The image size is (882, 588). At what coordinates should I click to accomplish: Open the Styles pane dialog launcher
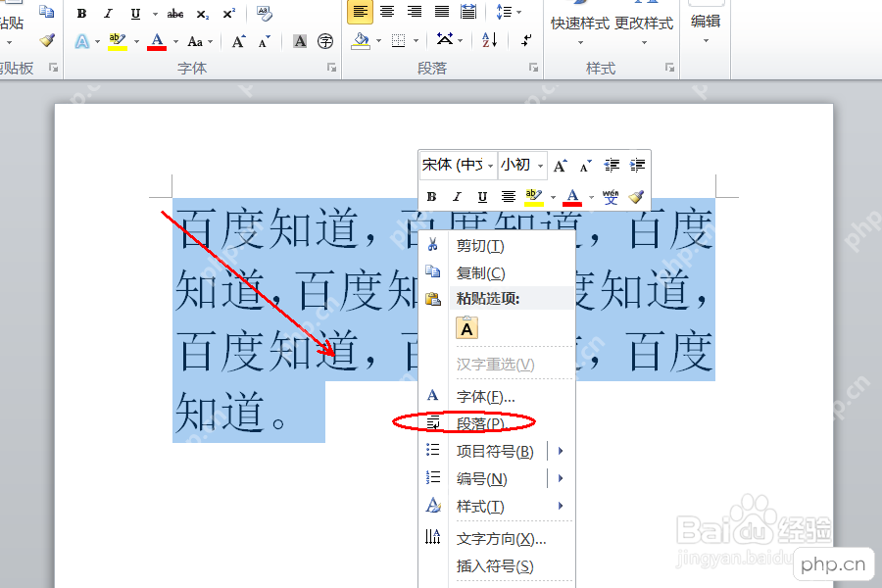(669, 68)
